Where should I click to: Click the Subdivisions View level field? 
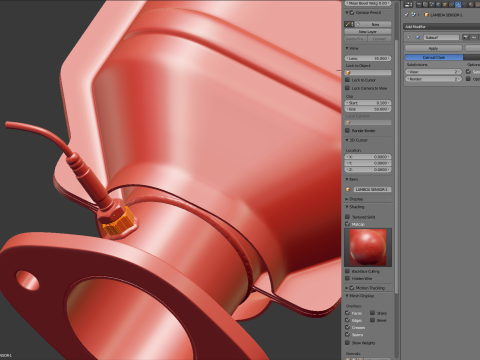[x=434, y=72]
